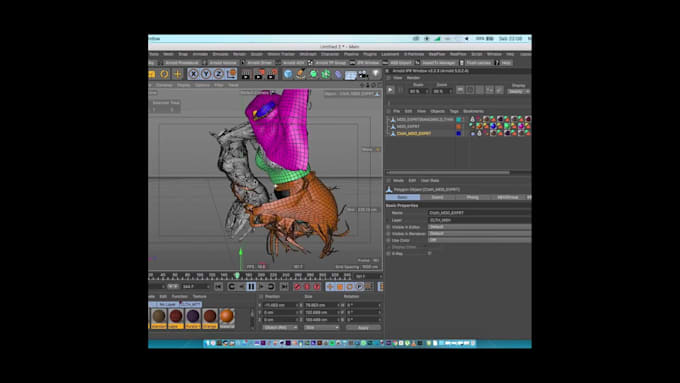Click the green Array modeling object icon

(x=326, y=75)
